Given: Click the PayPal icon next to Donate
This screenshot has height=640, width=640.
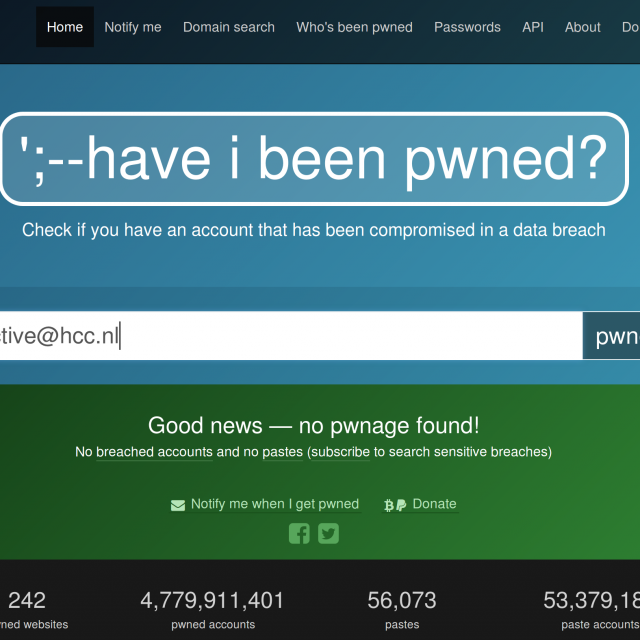Looking at the screenshot, I should [401, 505].
